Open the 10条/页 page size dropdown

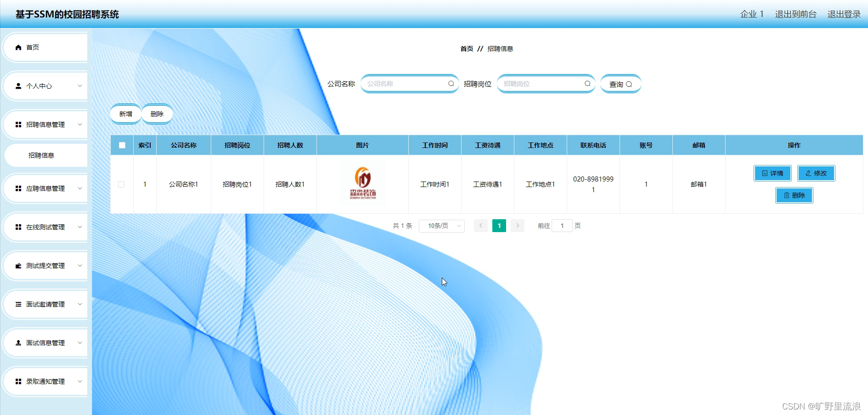point(441,226)
